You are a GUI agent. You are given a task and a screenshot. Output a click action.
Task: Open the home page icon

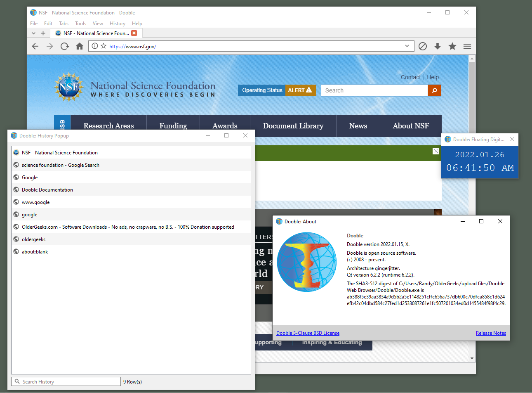(80, 46)
